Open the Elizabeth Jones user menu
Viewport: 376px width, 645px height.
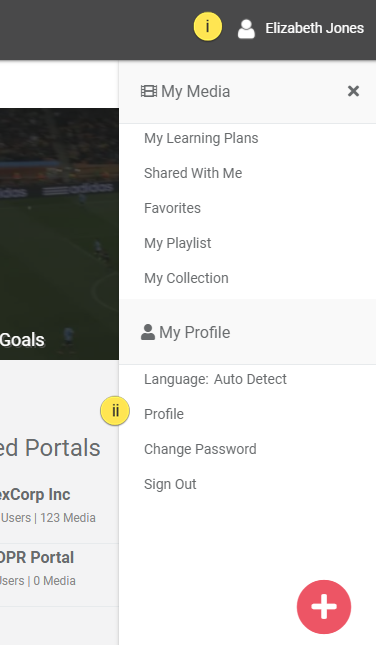tap(314, 28)
